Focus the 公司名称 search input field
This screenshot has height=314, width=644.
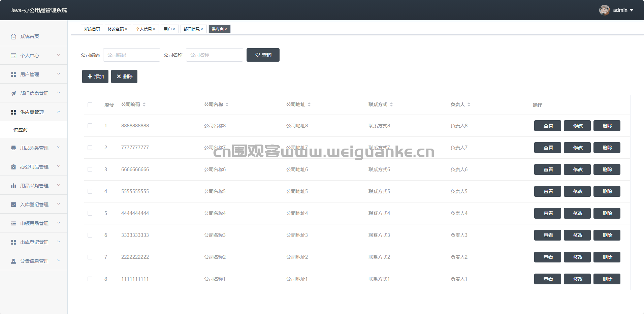click(x=214, y=55)
